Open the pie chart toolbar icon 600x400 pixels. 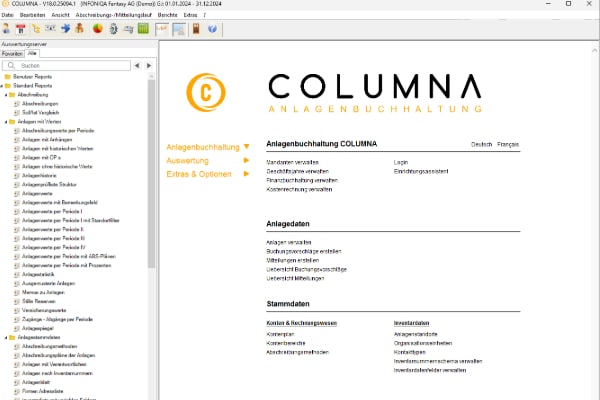tap(98, 29)
